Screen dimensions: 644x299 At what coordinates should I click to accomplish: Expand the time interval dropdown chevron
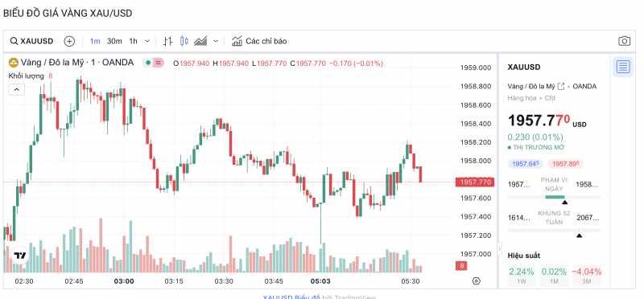coord(147,41)
